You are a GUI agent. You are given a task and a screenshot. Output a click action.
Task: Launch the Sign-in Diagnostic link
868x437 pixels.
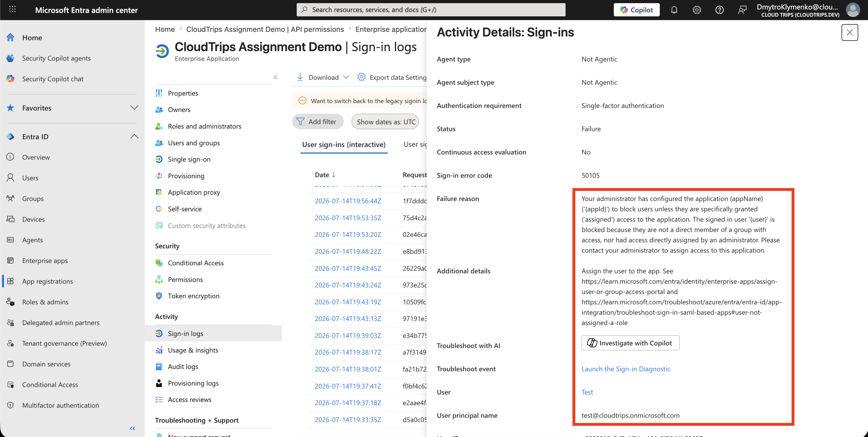626,369
